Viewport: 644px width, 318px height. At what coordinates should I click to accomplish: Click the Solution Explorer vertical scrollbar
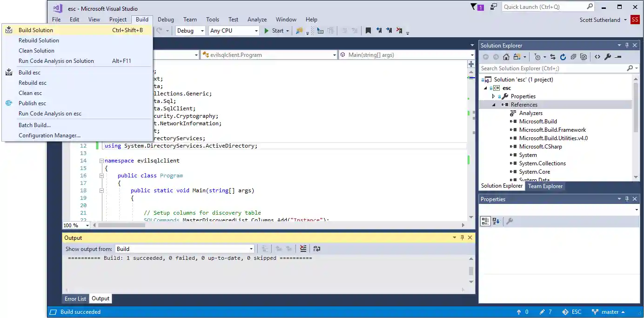636,107
